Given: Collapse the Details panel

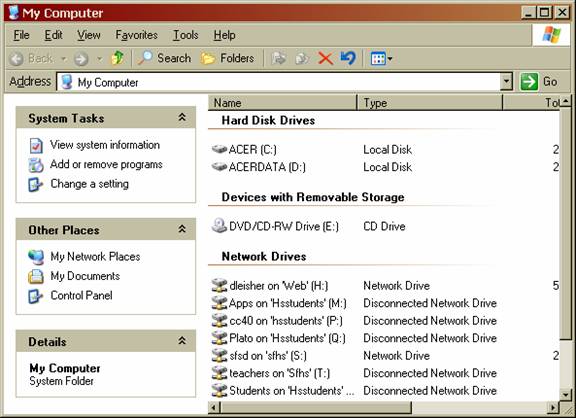Looking at the screenshot, I should tap(182, 341).
